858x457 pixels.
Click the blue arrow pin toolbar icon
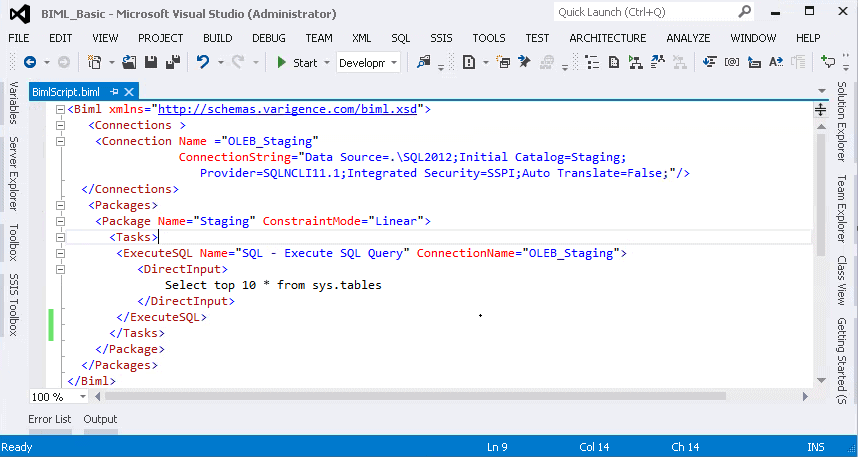click(x=524, y=62)
